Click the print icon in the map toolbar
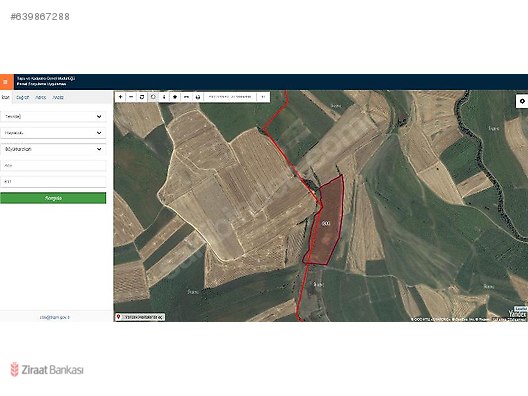This screenshot has height=396, width=528. [198, 97]
